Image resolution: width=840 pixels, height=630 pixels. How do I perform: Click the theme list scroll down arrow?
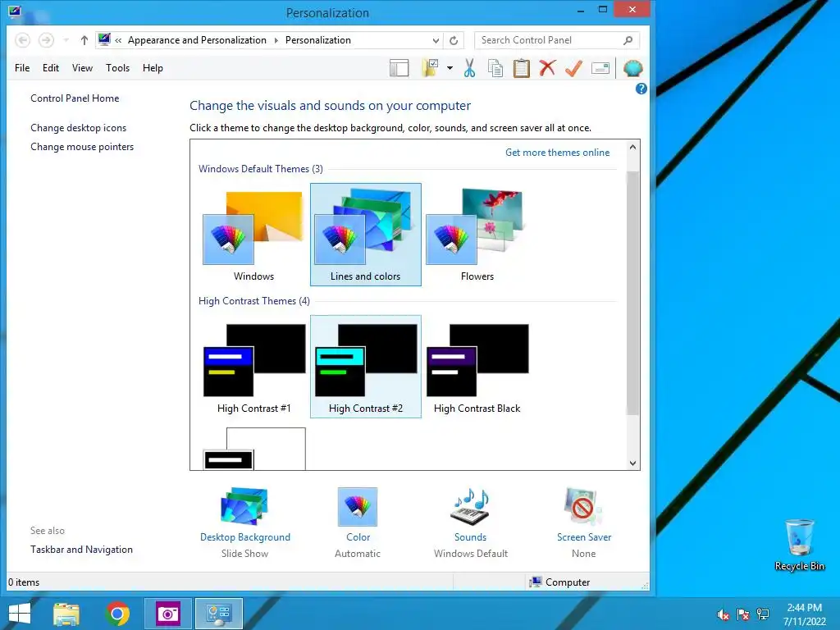coord(632,463)
